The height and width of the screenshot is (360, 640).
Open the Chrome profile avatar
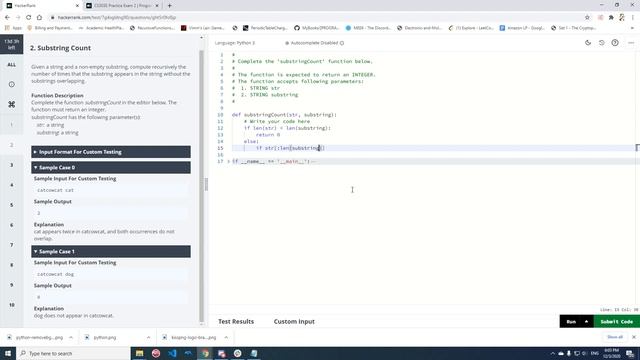pos(622,18)
